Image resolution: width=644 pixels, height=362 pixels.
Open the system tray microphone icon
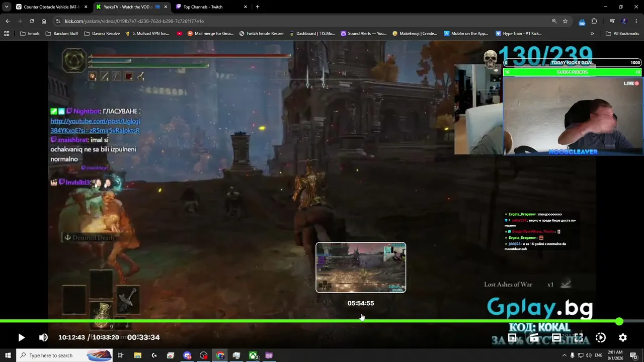coord(572,355)
